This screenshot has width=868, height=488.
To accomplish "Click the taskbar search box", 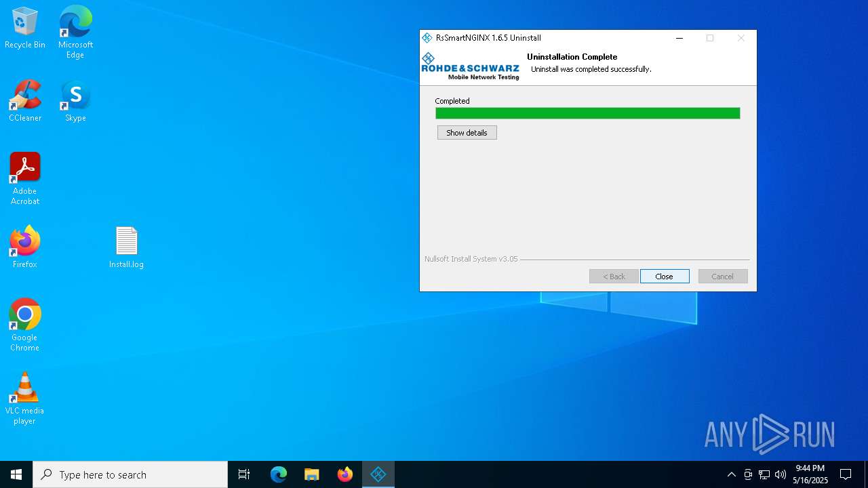I will pos(130,474).
